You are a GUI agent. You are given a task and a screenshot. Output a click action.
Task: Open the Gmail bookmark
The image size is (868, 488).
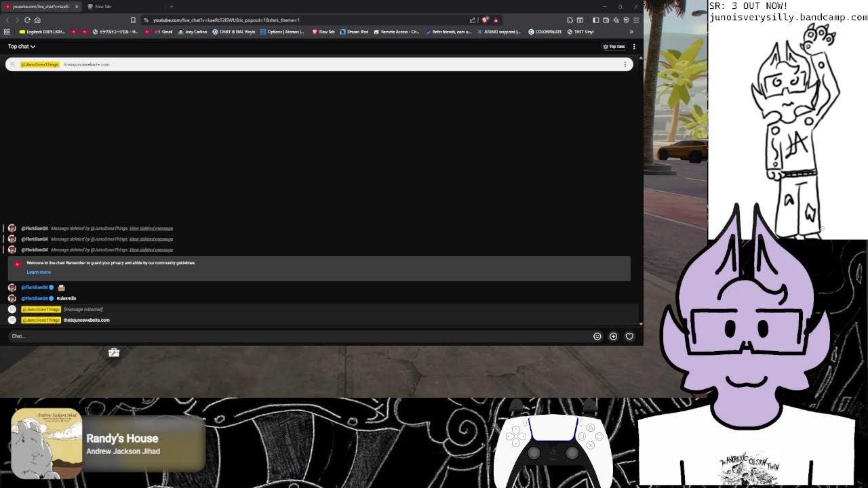click(x=163, y=32)
